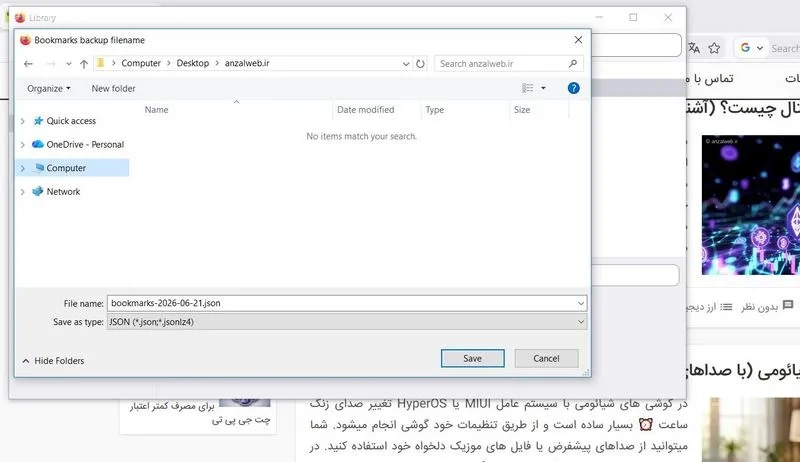Cancel the bookmarks backup dialog
The width and height of the screenshot is (800, 462).
tap(546, 358)
